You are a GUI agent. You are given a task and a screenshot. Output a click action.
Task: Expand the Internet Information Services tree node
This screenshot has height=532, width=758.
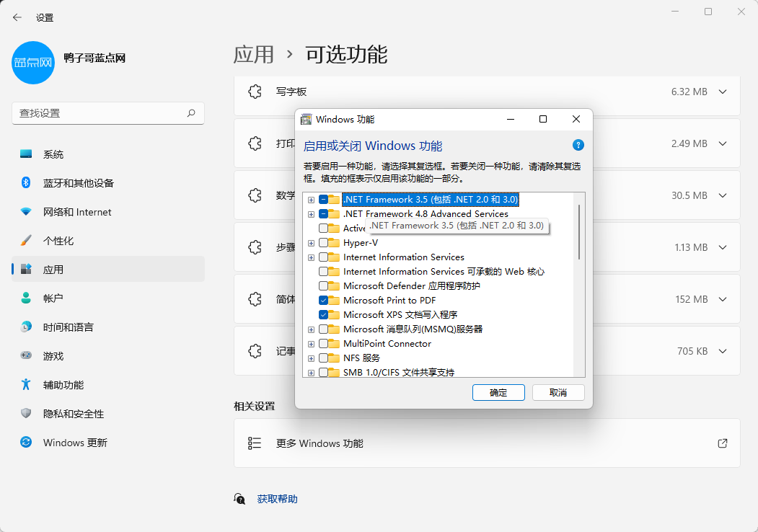click(x=311, y=257)
